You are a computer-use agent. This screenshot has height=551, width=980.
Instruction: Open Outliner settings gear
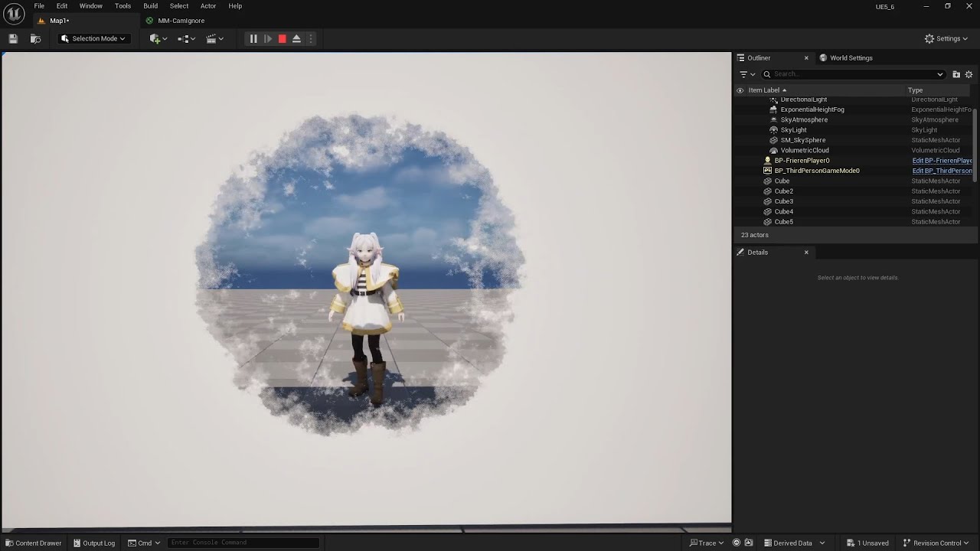969,74
